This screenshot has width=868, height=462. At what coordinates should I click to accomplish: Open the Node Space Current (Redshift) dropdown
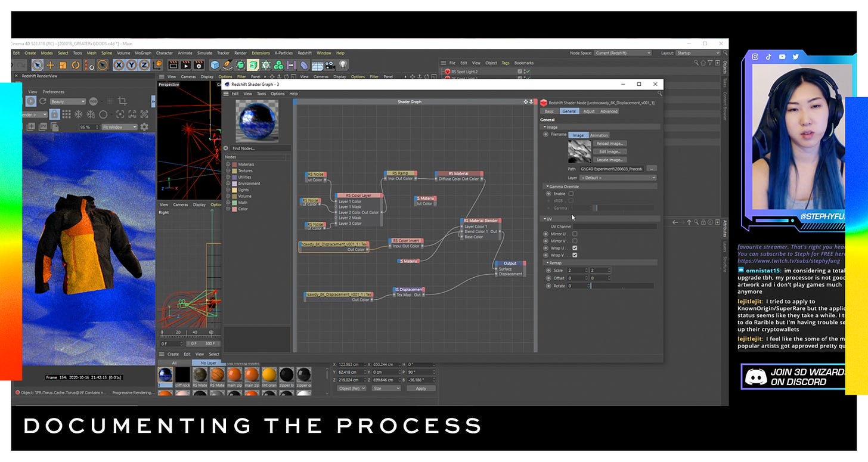click(x=623, y=53)
